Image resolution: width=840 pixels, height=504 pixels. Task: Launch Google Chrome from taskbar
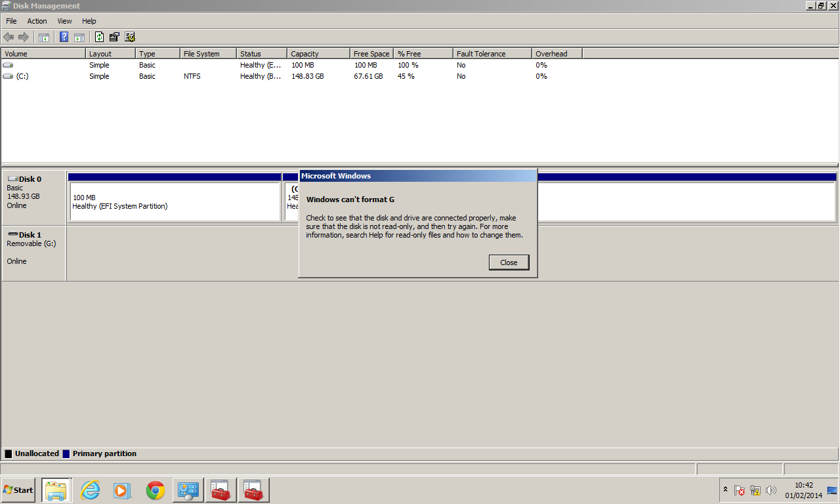[156, 490]
